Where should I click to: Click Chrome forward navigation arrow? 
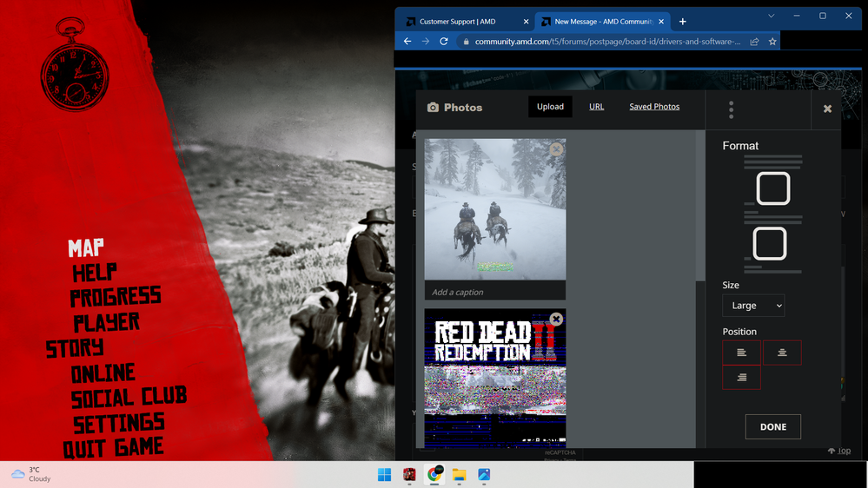[425, 42]
